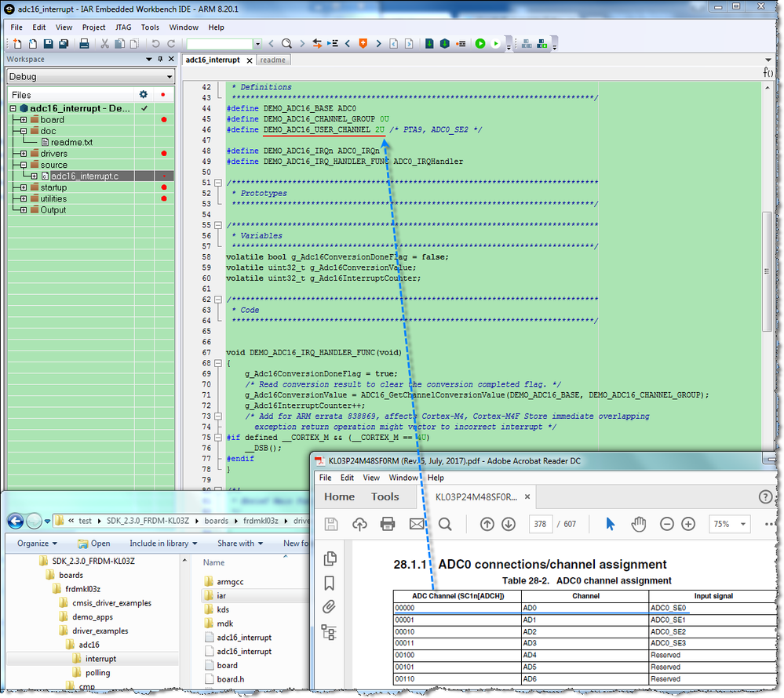The width and height of the screenshot is (784, 698).
Task: Open the Attachments paperclip panel in Acrobat
Action: pos(329,607)
